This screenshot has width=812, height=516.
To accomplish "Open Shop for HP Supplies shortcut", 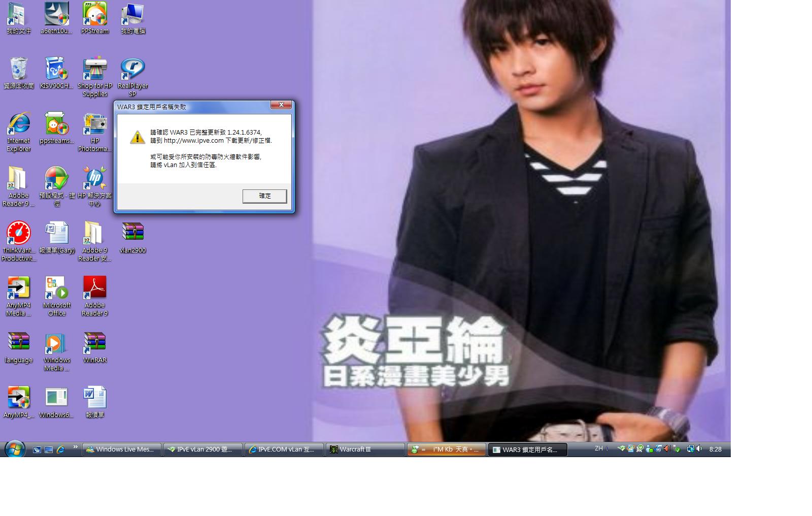I will (x=95, y=77).
